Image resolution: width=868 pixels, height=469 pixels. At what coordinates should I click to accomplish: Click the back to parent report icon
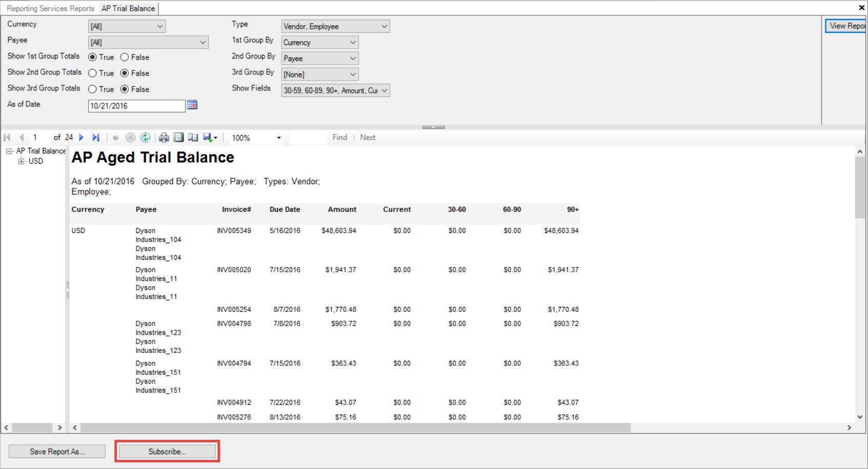tap(115, 138)
